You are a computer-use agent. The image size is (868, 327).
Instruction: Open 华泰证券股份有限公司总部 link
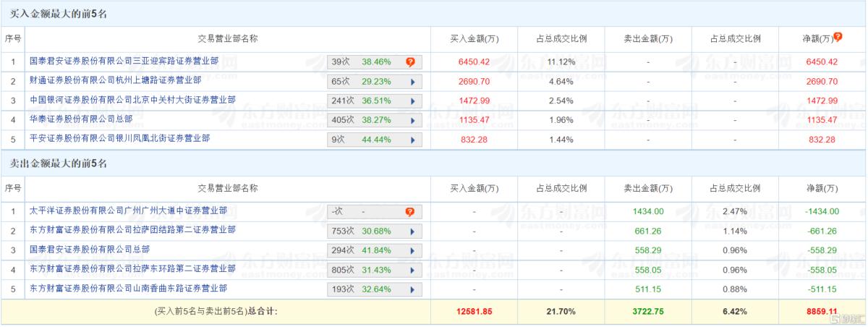coord(80,119)
